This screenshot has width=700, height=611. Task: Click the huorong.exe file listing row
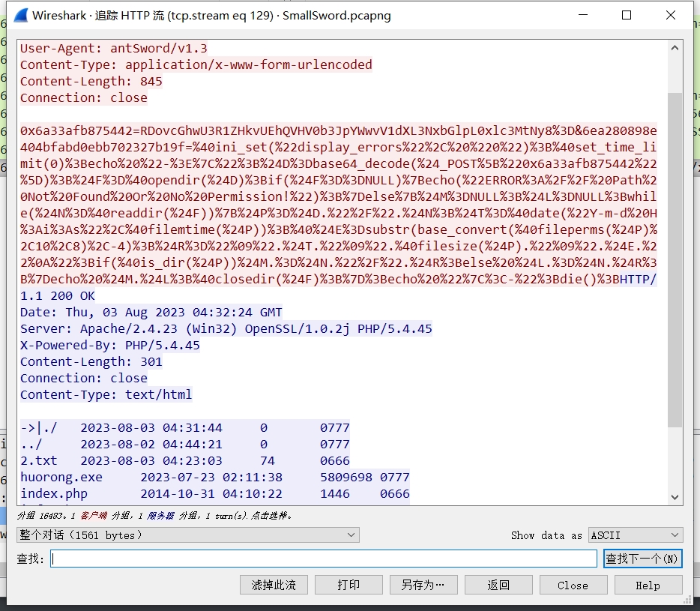click(x=215, y=477)
